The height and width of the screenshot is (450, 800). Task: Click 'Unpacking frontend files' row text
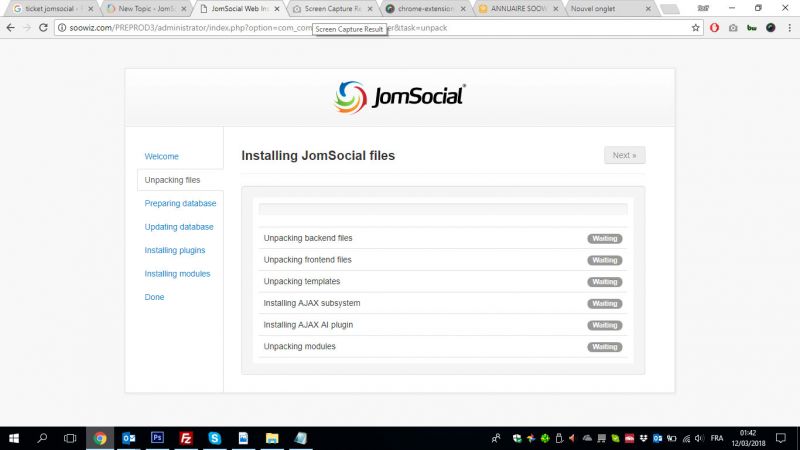click(x=307, y=260)
